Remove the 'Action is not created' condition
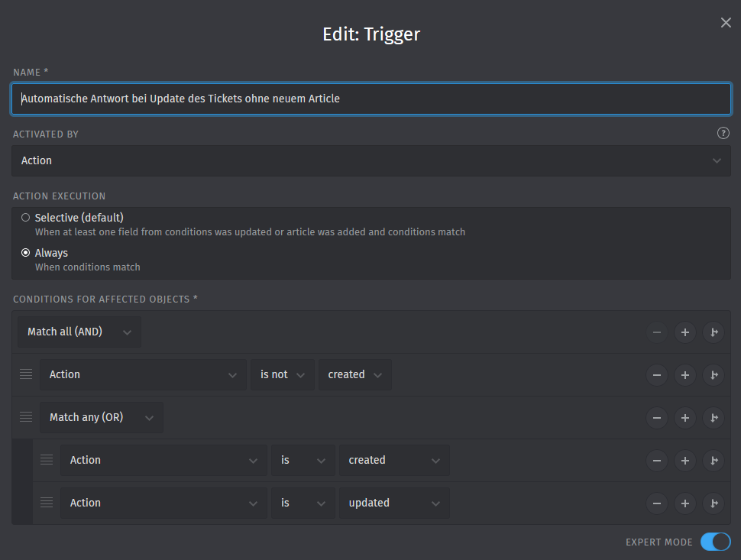The height and width of the screenshot is (560, 741). click(x=657, y=375)
